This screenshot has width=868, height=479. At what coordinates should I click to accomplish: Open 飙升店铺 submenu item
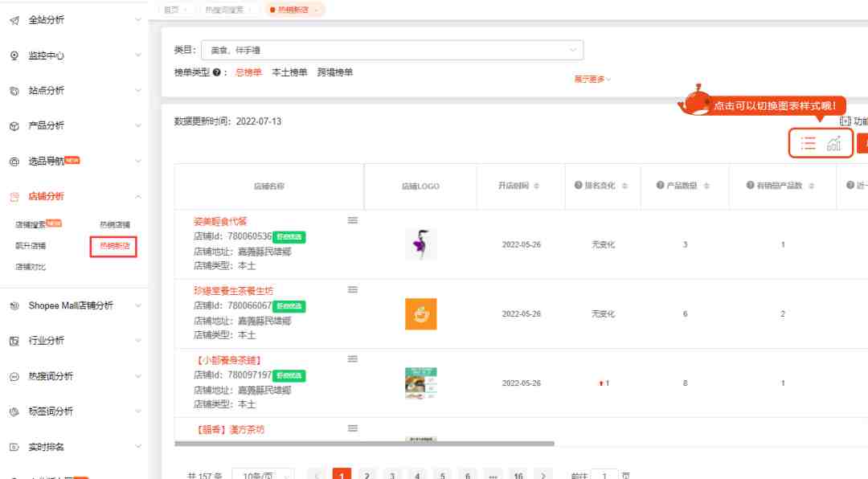pyautogui.click(x=31, y=246)
